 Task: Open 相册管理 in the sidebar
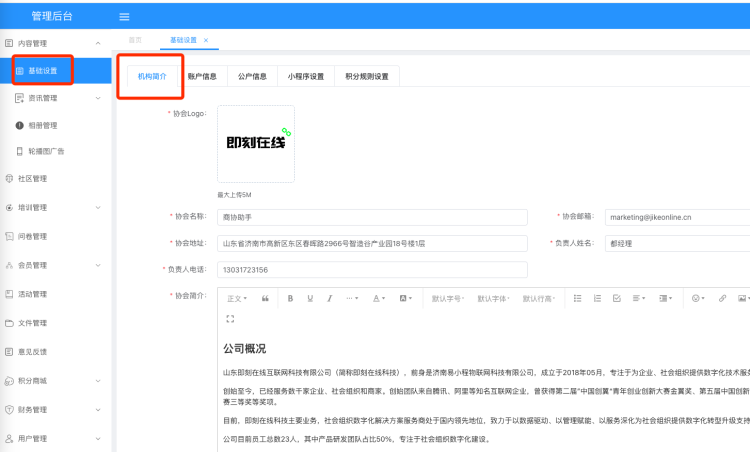click(42, 125)
